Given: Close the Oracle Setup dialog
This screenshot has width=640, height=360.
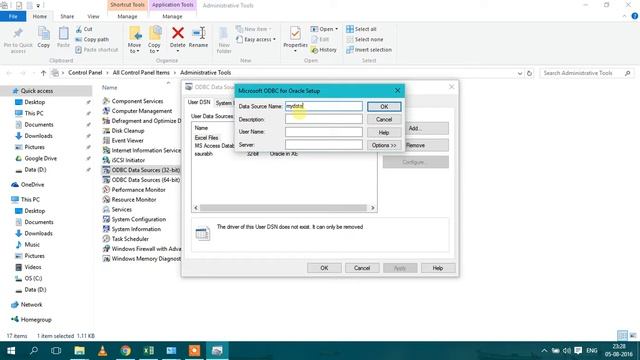Looking at the screenshot, I should point(398,91).
